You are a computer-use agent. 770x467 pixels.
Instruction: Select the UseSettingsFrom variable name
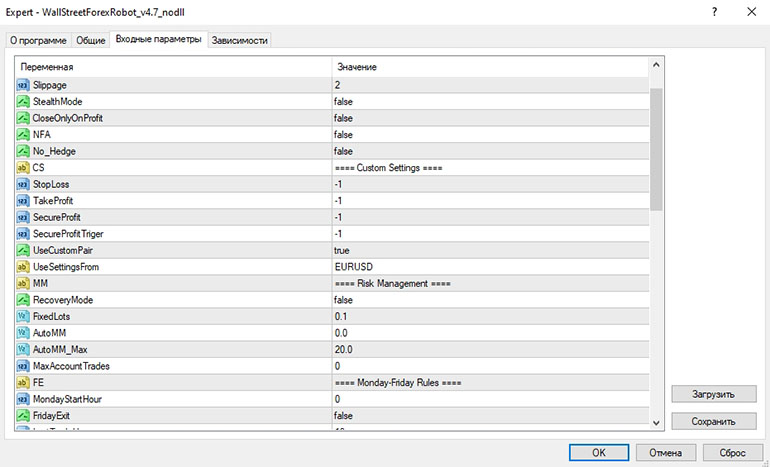pyautogui.click(x=66, y=267)
